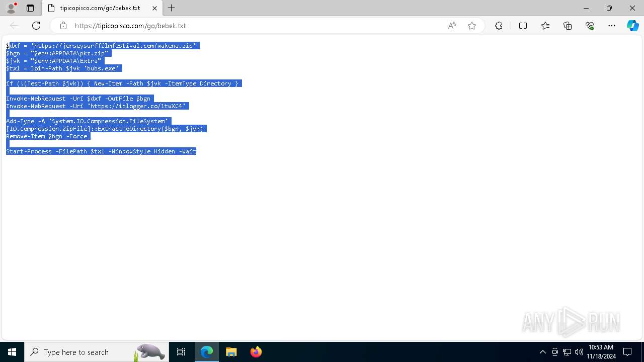Click the iplogger.co URL line
The image size is (644, 362).
(x=98, y=106)
